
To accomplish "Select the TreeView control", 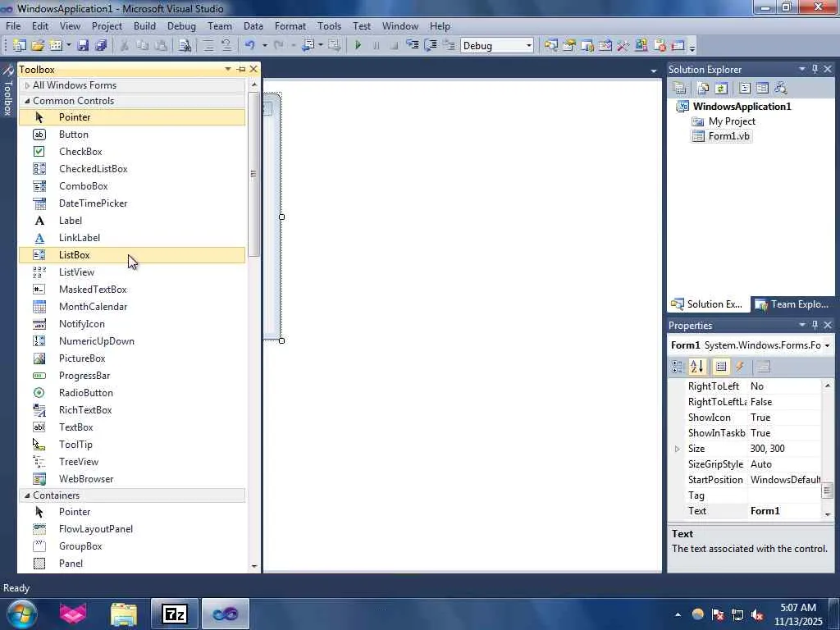I will pos(132,462).
